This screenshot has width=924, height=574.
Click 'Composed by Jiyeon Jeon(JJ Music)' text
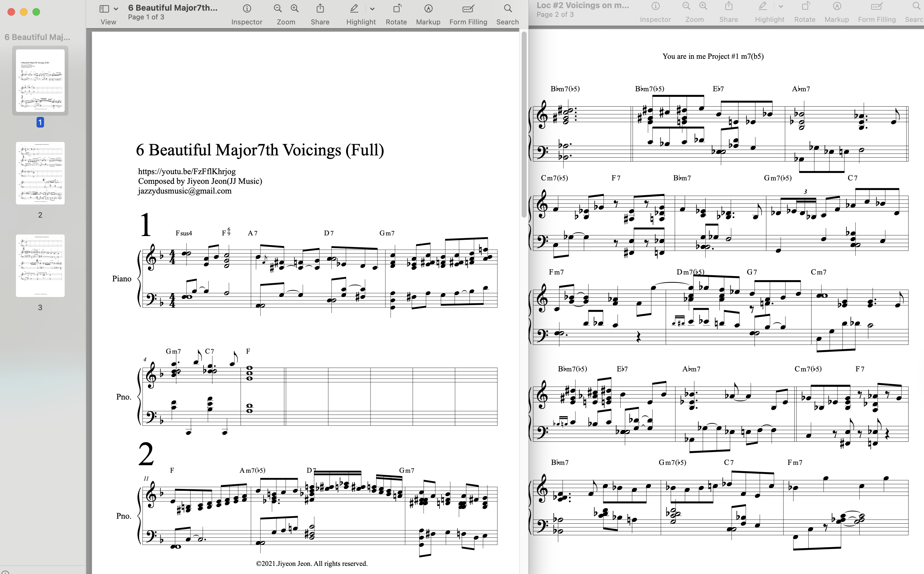pyautogui.click(x=200, y=181)
